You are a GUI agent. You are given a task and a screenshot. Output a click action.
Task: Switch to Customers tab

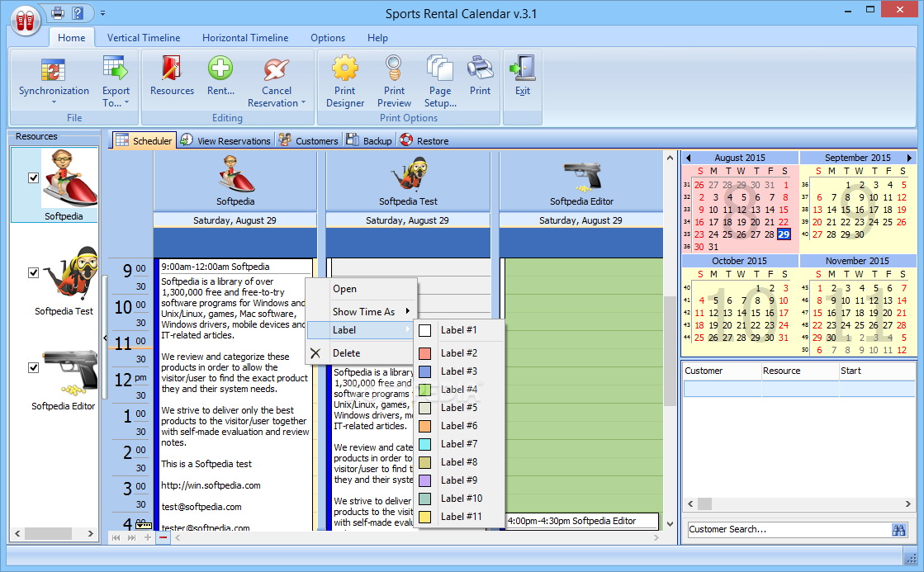point(309,141)
